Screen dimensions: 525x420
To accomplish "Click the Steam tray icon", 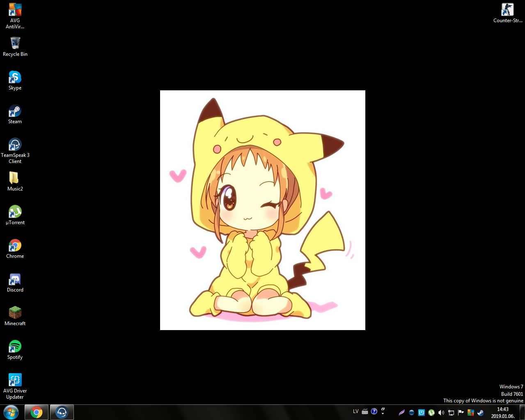I will point(481,413).
